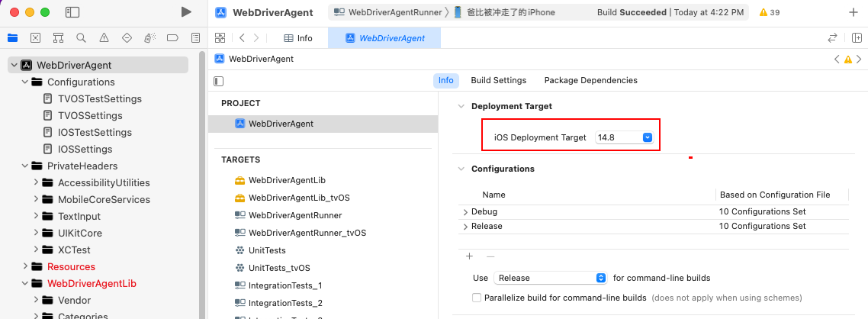Switch to Package Dependencies tab
Image resolution: width=868 pixels, height=319 pixels.
tap(590, 80)
